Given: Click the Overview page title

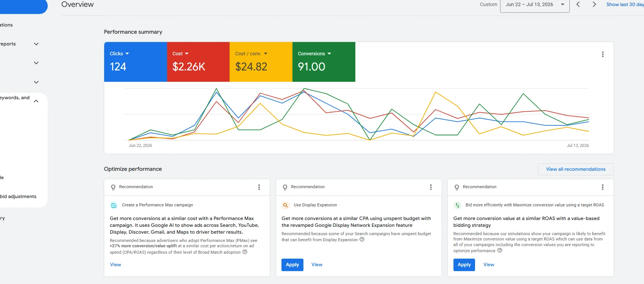Looking at the screenshot, I should tap(78, 5).
